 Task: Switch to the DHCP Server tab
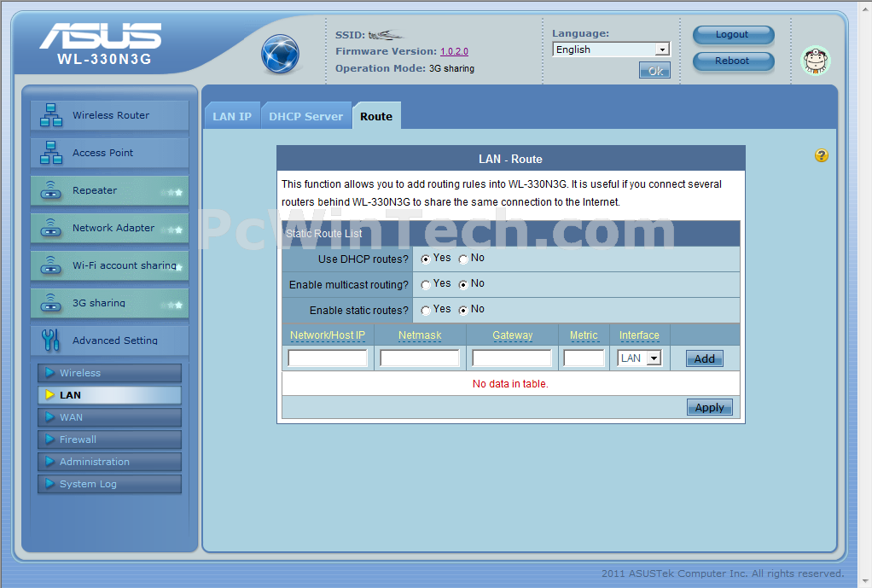(305, 116)
